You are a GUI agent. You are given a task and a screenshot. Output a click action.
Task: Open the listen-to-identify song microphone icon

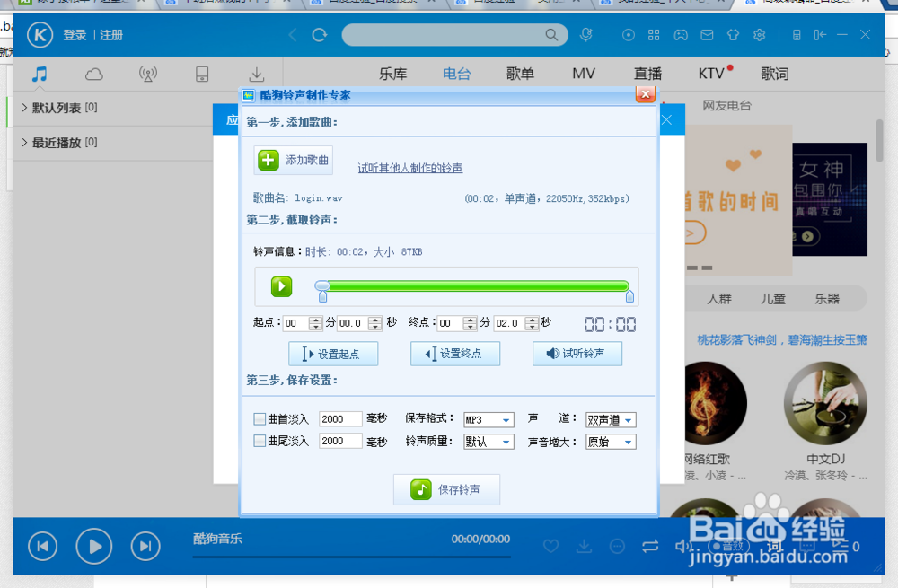tap(585, 35)
